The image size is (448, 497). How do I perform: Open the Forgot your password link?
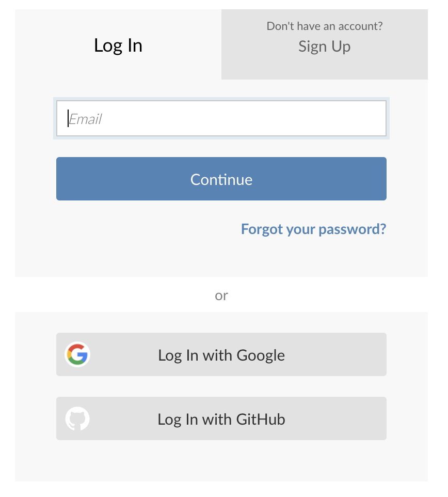coord(313,229)
